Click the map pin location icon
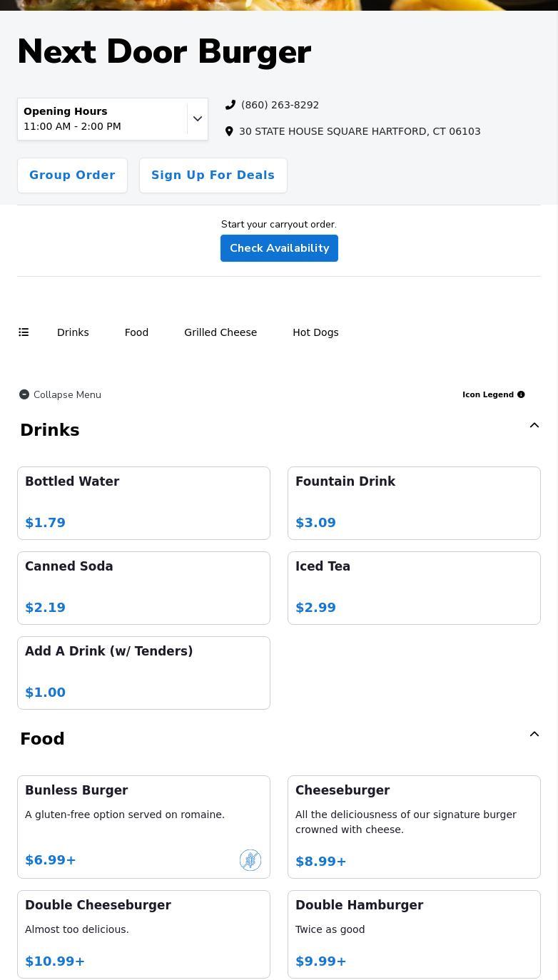Screen dimensions: 558x980 (x=229, y=131)
